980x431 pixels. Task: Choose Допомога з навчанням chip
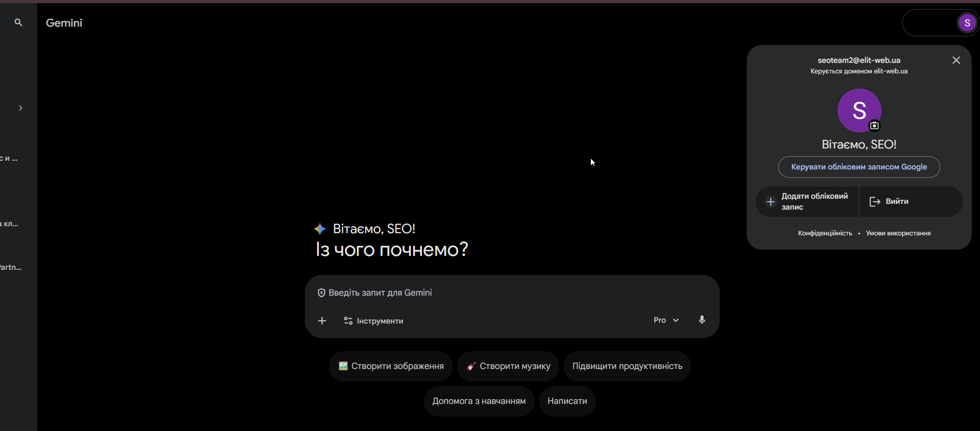(479, 401)
